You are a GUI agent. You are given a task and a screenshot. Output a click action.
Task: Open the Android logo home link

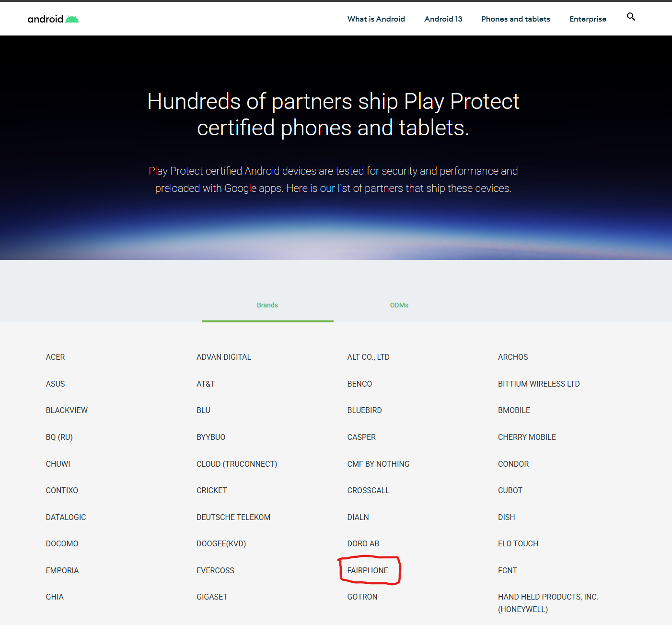(x=53, y=19)
